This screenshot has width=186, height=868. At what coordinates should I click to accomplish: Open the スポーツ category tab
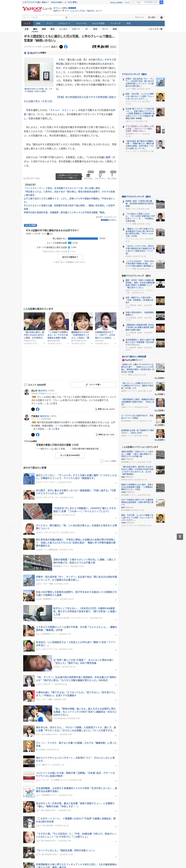pyautogui.click(x=76, y=29)
